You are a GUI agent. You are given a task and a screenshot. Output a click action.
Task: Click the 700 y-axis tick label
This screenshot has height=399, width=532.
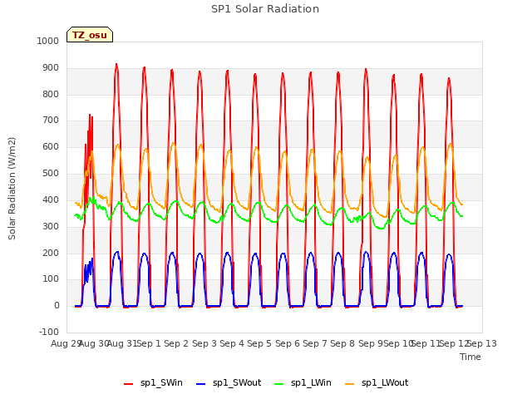click(x=51, y=121)
